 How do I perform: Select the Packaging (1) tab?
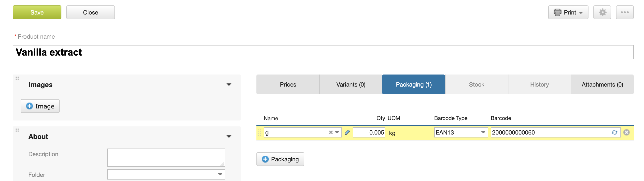[x=414, y=84]
